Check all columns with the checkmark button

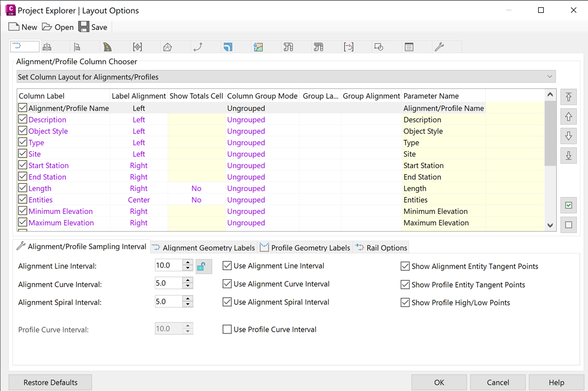(568, 205)
